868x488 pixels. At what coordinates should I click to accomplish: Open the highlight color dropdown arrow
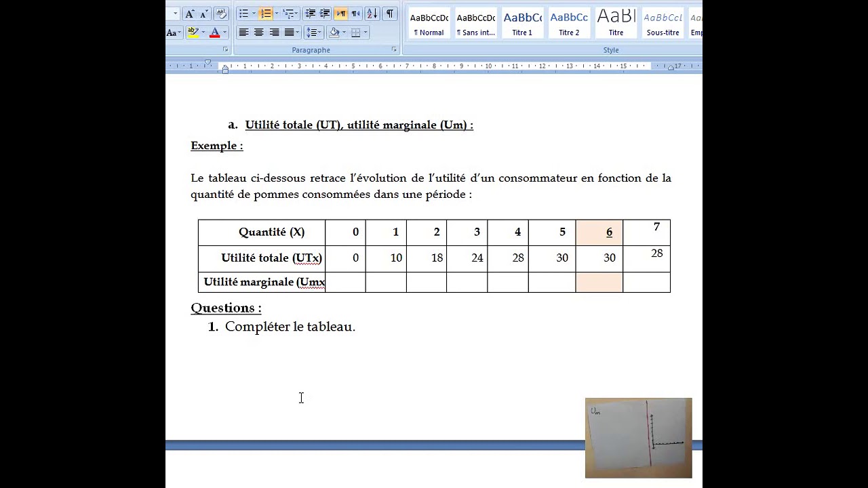click(x=203, y=32)
